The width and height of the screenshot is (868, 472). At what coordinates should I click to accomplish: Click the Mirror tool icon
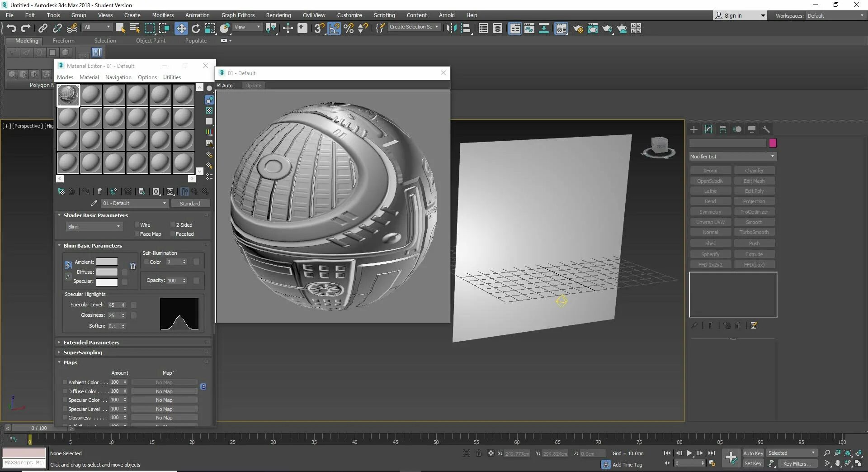point(451,29)
